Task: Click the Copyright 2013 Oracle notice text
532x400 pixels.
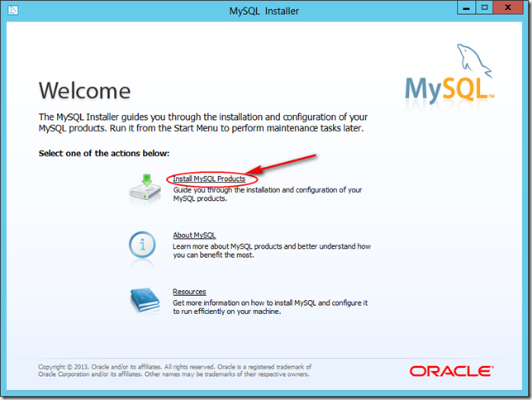Action: tap(175, 370)
